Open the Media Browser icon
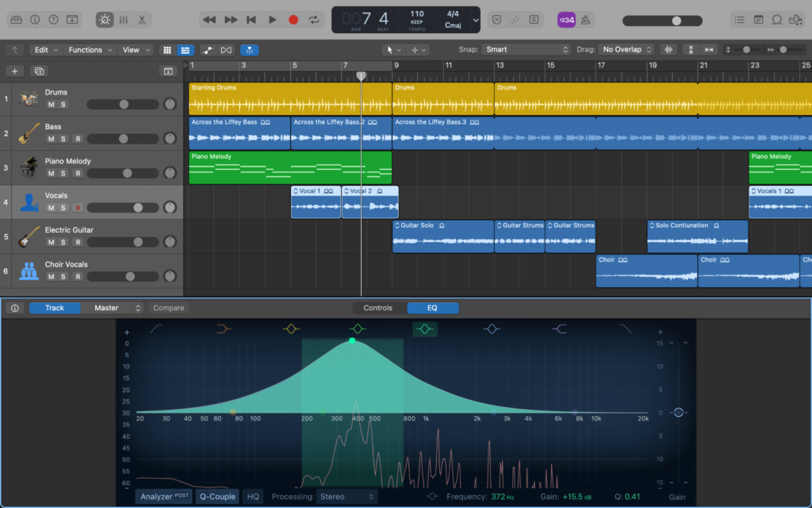 (x=795, y=20)
